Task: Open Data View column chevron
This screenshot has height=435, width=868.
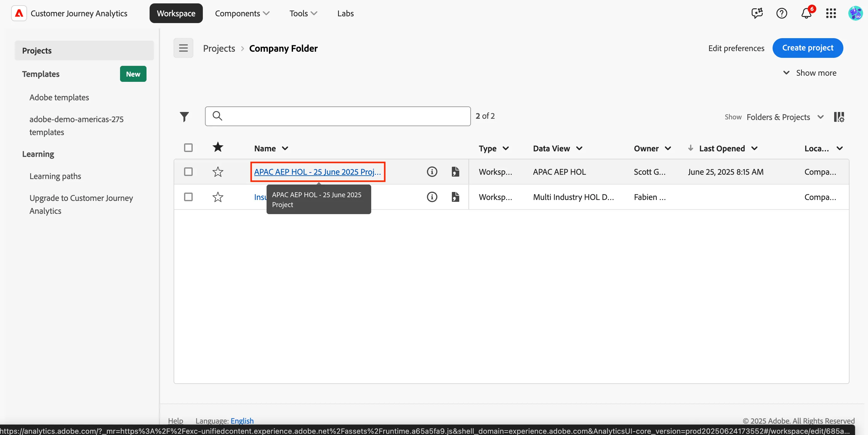Action: tap(579, 149)
